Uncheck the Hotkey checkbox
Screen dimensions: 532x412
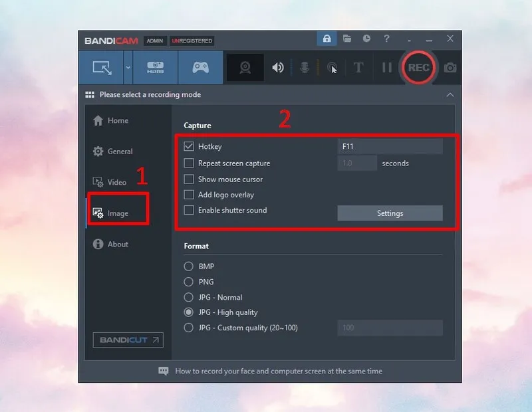189,146
